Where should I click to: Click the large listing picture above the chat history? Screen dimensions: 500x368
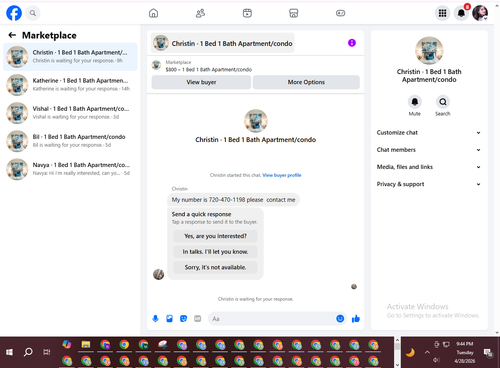(x=256, y=121)
